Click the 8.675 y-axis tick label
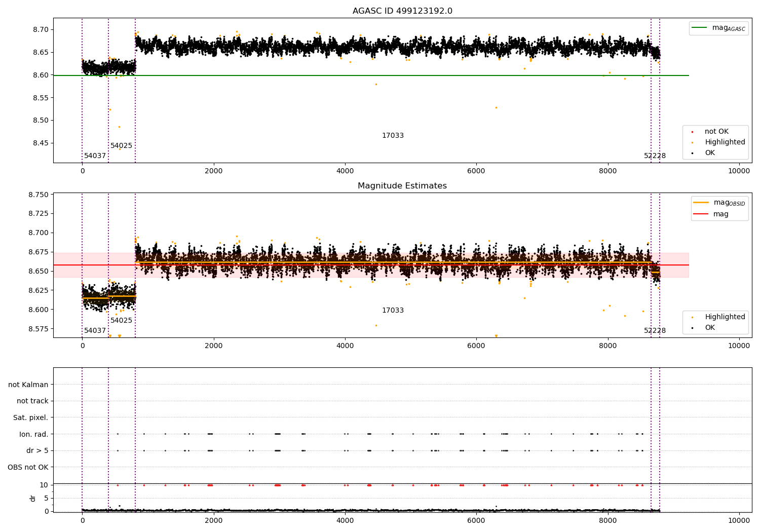This screenshot has height=532, width=760. coord(39,252)
